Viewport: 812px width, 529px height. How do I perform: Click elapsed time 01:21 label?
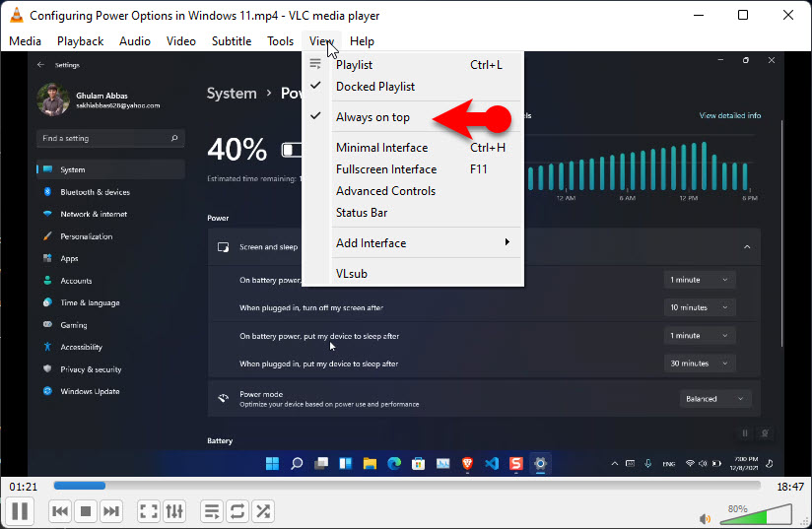coord(24,487)
